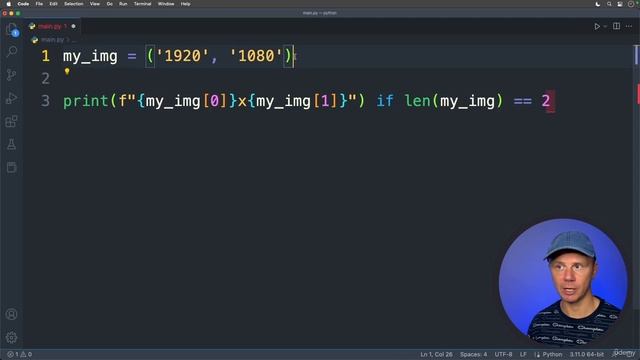Screen dimensions: 640x360
Task: Click the unsaved dot on main.py tab
Action: point(73,26)
